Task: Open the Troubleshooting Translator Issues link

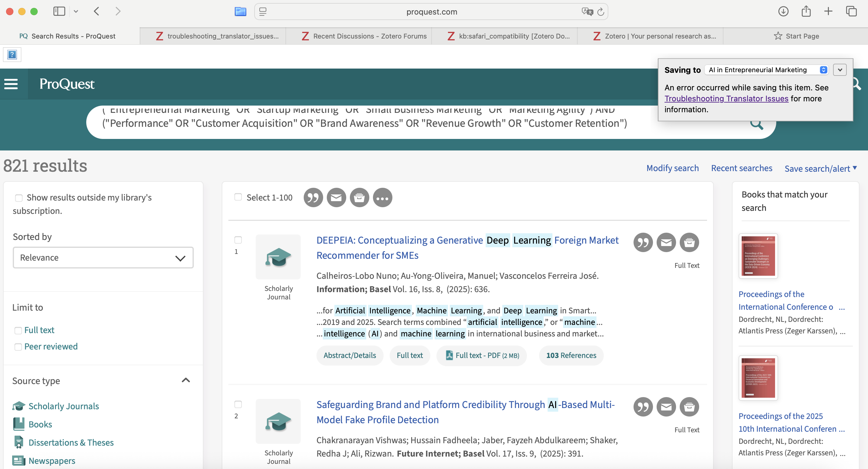Action: tap(726, 99)
